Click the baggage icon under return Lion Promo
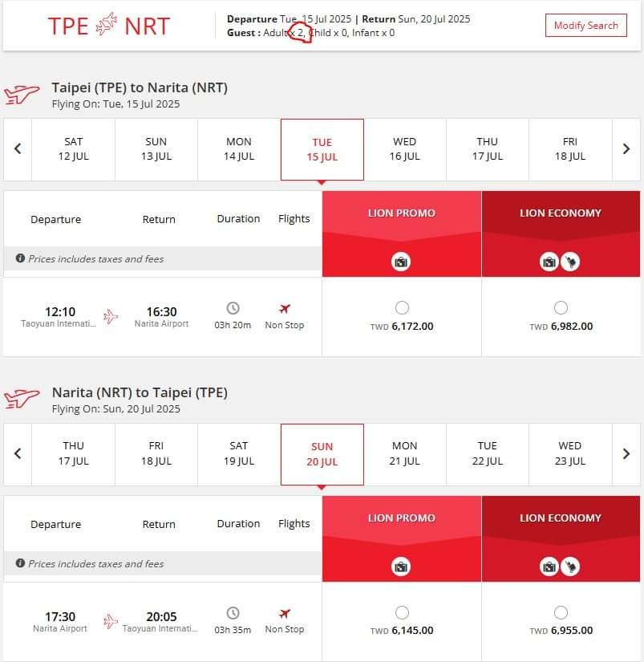This screenshot has height=662, width=644. pos(401,567)
